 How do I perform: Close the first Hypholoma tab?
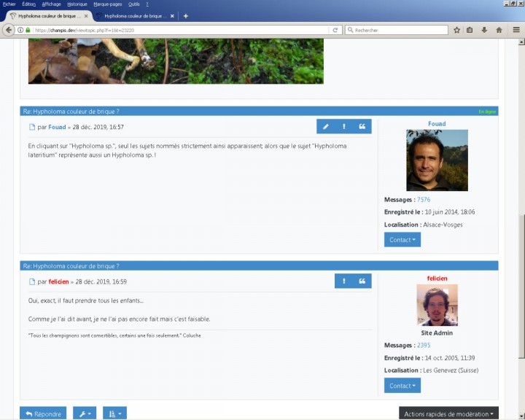click(x=86, y=16)
